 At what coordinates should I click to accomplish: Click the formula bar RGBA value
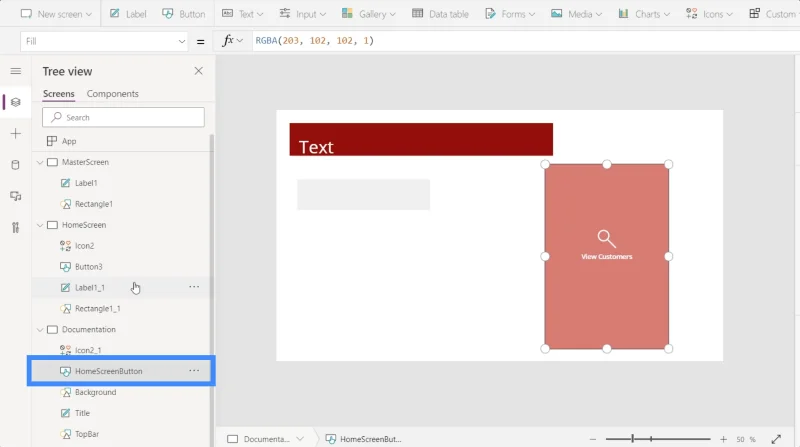point(314,40)
